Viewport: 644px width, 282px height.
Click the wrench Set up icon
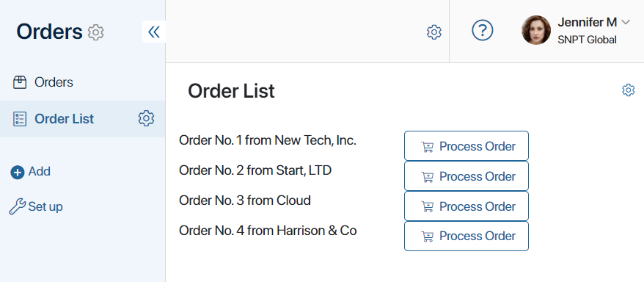pyautogui.click(x=18, y=206)
